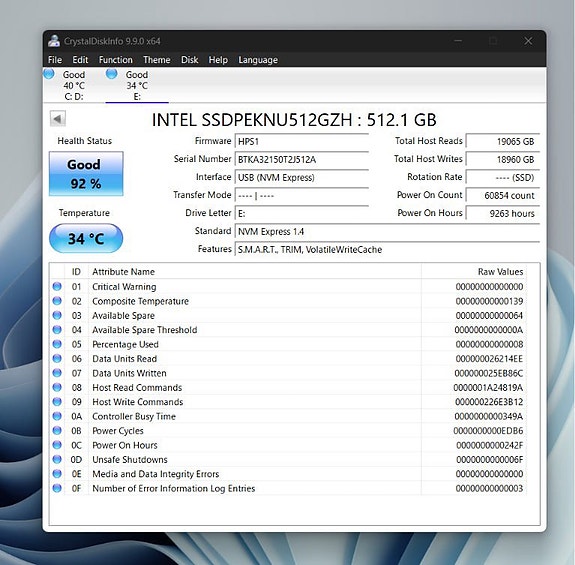The width and height of the screenshot is (575, 565).
Task: Select the E: disk status orb
Action: pos(111,74)
